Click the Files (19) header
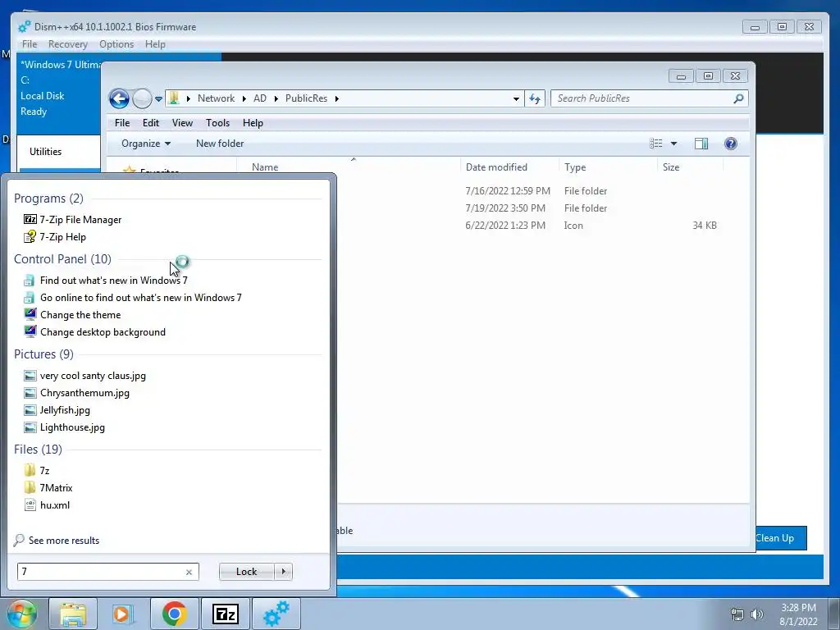Screen dimensions: 840x630 point(38,449)
